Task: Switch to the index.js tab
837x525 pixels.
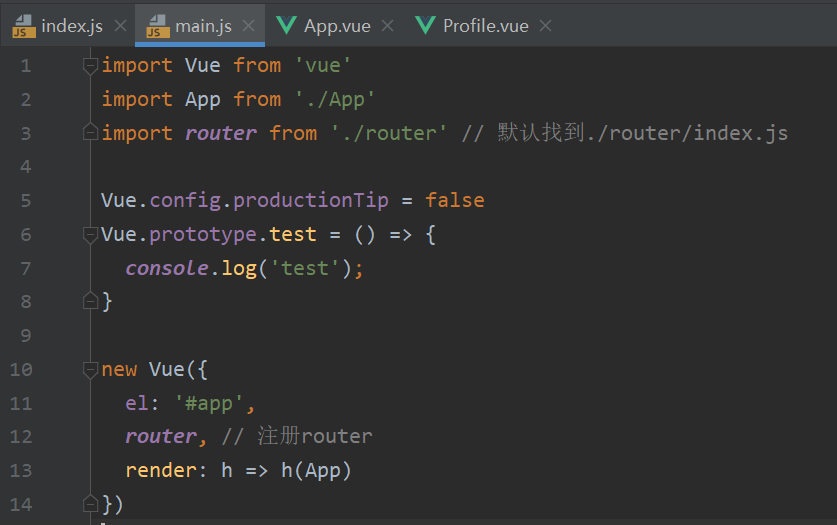Action: [71, 26]
